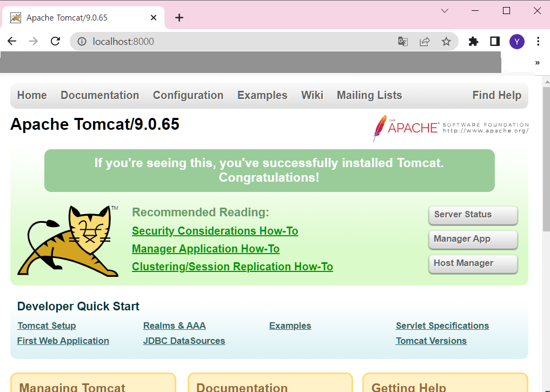Open the Tomcat Versions link
This screenshot has width=550, height=392.
(431, 341)
